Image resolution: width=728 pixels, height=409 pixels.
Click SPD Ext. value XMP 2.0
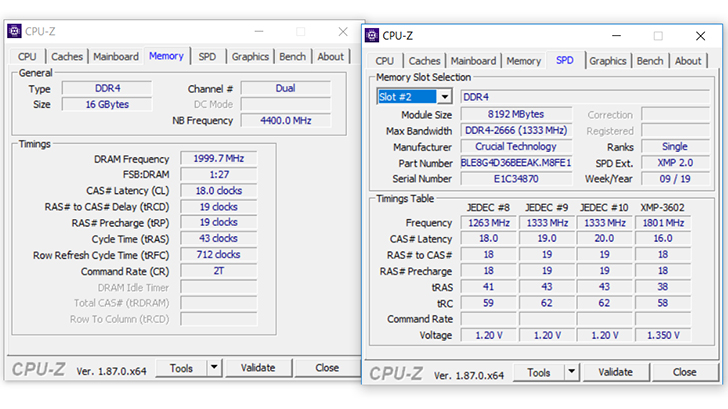(x=675, y=163)
